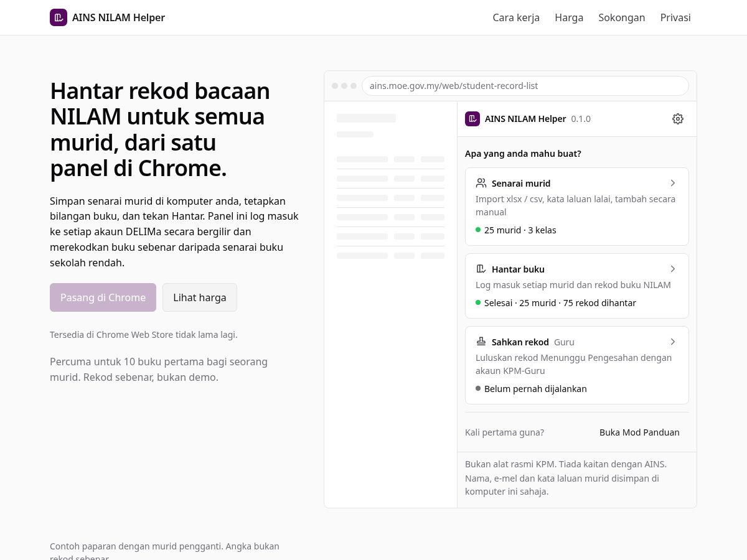This screenshot has width=747, height=560.
Task: Click status text '25 murid · 3 kelas'
Action: point(520,230)
